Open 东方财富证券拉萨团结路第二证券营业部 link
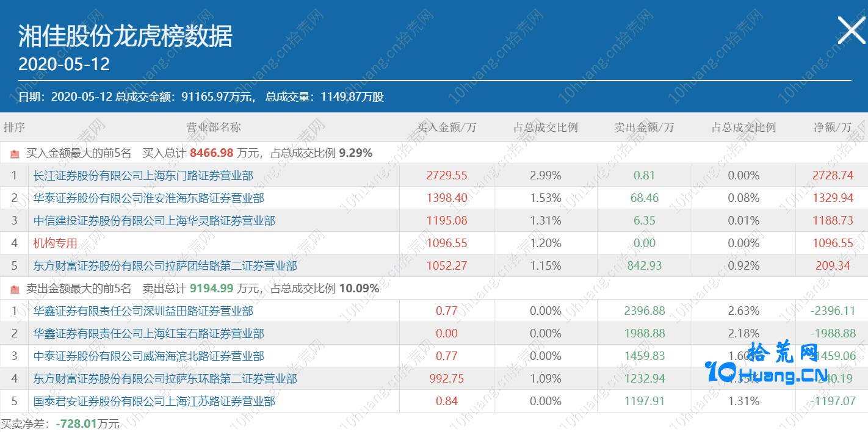The height and width of the screenshot is (432, 868). tap(165, 266)
